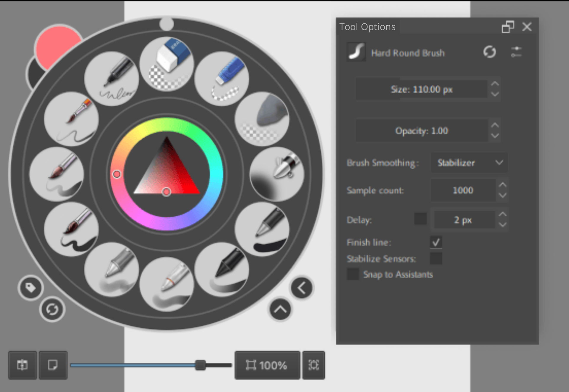This screenshot has height=392, width=569.
Task: Open the Brush Smoothing Stabilizer dropdown
Action: click(x=469, y=163)
